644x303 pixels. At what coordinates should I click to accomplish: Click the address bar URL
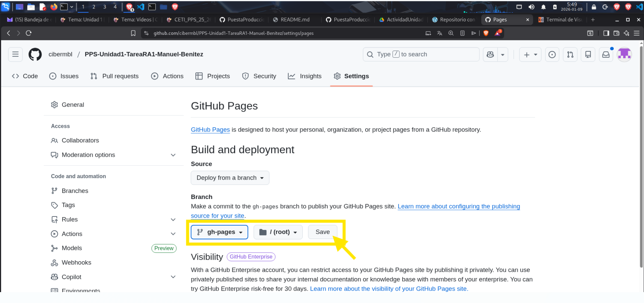233,33
